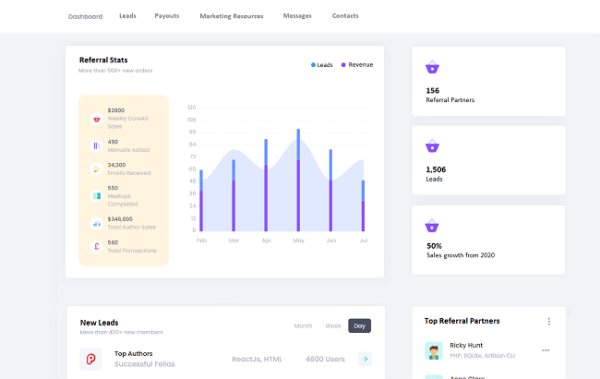
Task: Click the '1,506' leads value
Action: pos(436,170)
